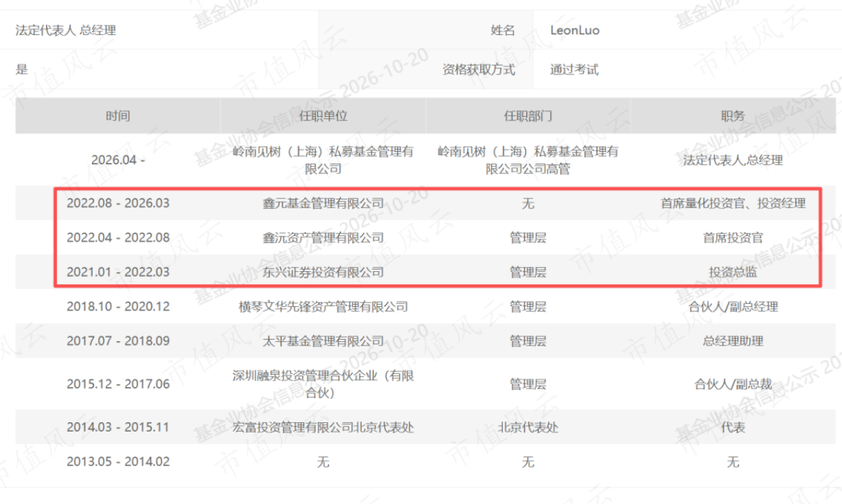Select the 任职单位 column header
This screenshot has width=842, height=504.
(x=323, y=116)
